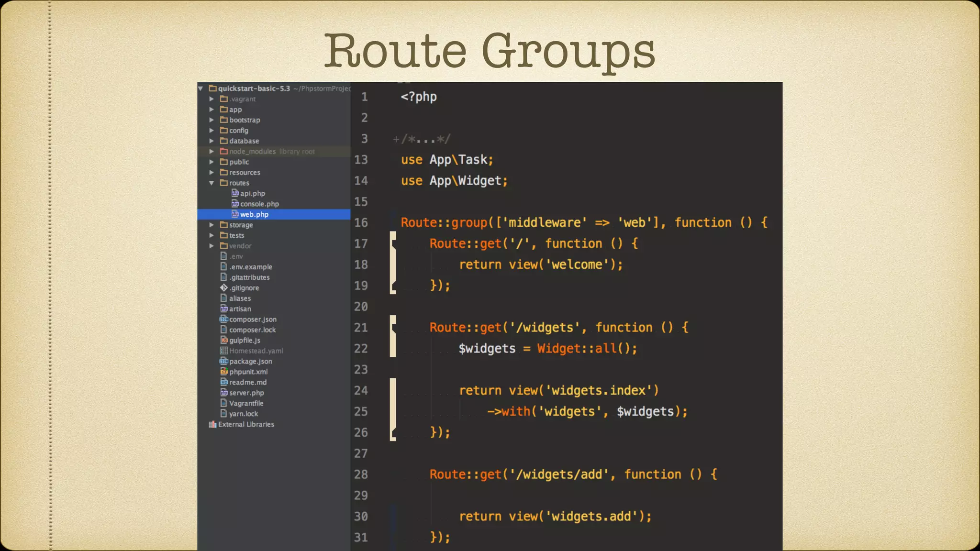980x551 pixels.
Task: Click the fold end marker on line 26
Action: [393, 433]
